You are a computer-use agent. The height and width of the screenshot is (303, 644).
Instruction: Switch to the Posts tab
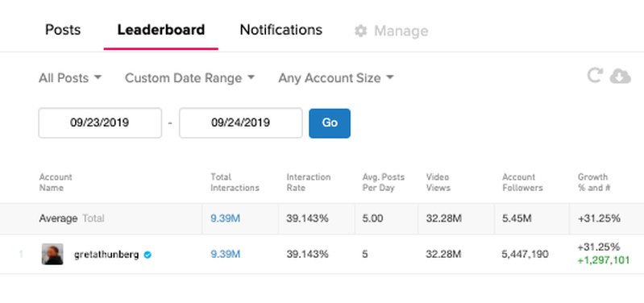tap(63, 30)
